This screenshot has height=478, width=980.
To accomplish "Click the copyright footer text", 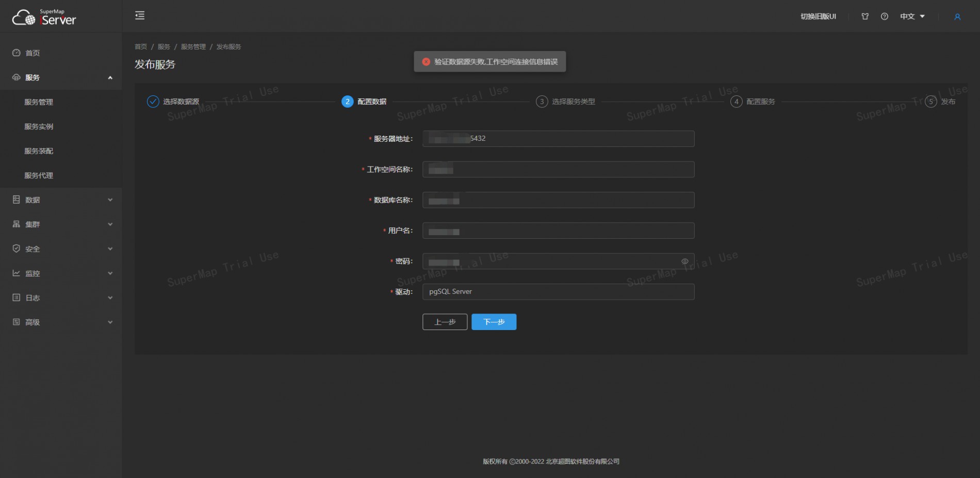I will click(551, 461).
